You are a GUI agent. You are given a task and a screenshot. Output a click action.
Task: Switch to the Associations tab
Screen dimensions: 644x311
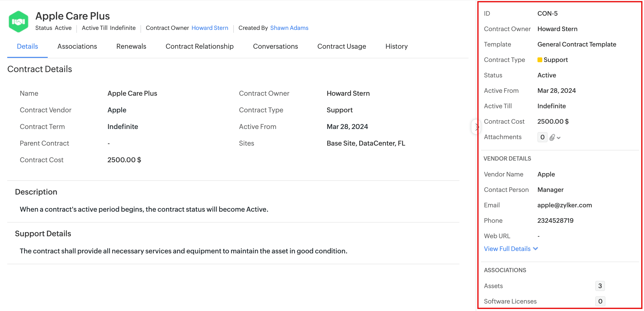[77, 46]
